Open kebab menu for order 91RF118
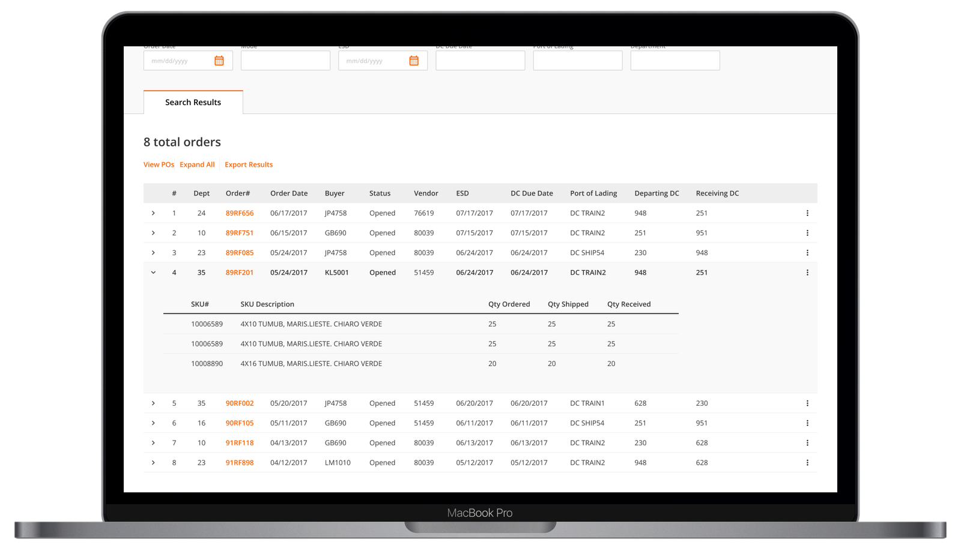This screenshot has height=560, width=961. 807,443
